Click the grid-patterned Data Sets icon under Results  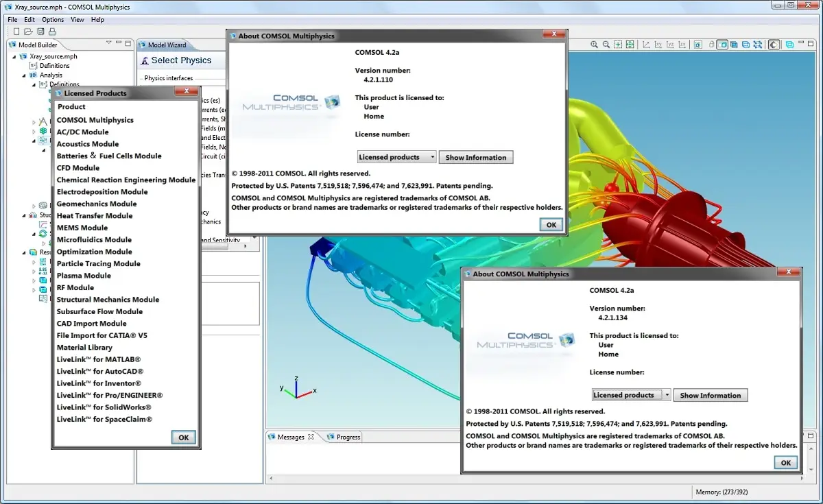[43, 262]
